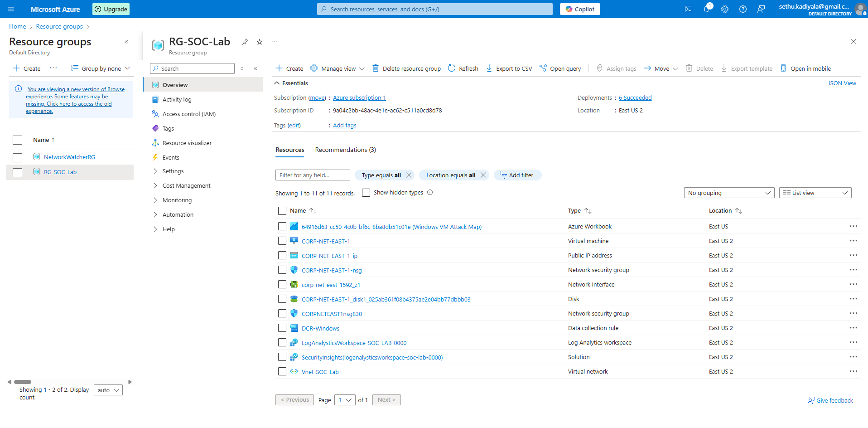Viewport: 868px width, 428px height.
Task: Select all resource groups checkbox
Action: tap(18, 140)
